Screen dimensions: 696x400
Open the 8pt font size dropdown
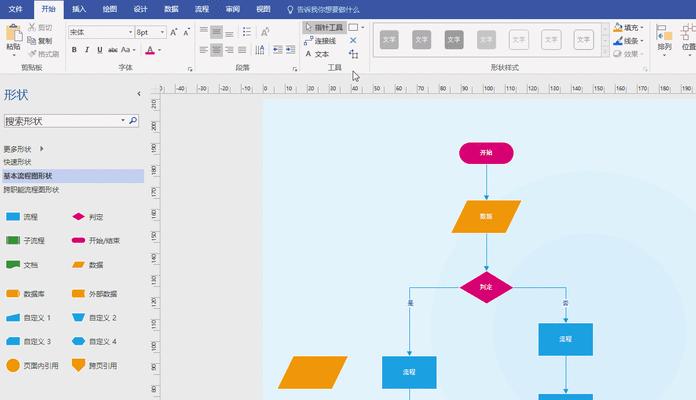click(162, 32)
